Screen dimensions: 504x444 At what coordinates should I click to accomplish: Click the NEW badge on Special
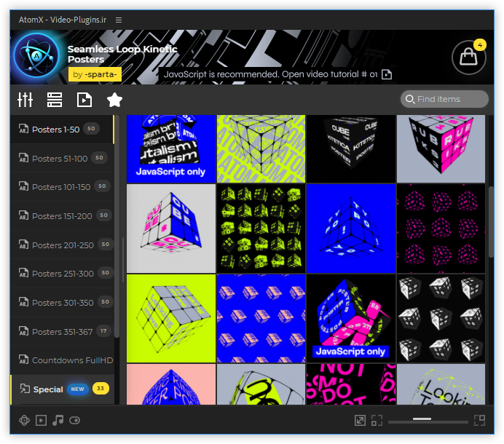[x=77, y=389]
